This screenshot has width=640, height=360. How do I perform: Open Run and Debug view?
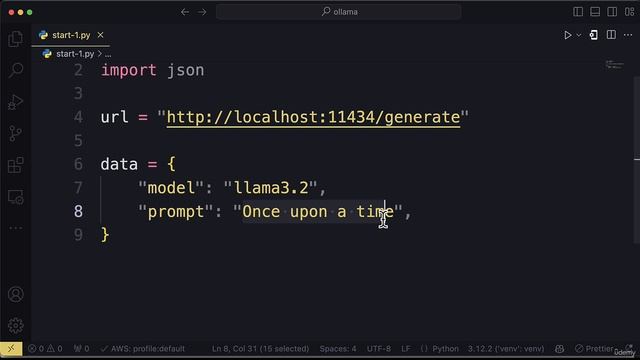[16, 102]
